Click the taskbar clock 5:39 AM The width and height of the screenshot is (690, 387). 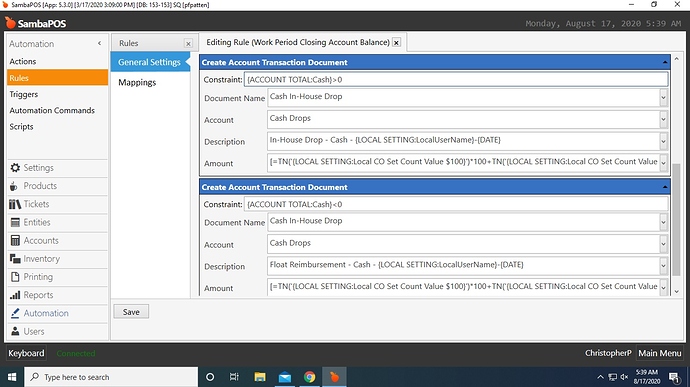[646, 377]
